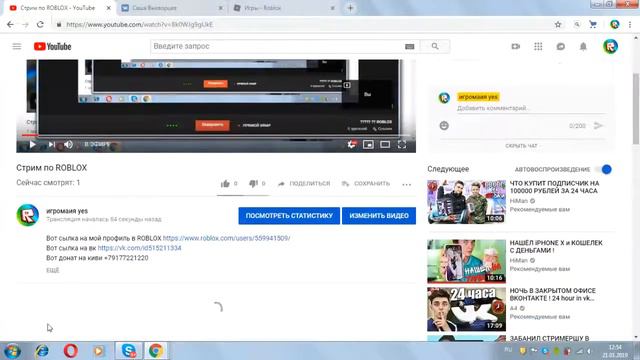Send the chat message with arrow icon
The width and height of the screenshot is (640, 360).
pyautogui.click(x=598, y=126)
